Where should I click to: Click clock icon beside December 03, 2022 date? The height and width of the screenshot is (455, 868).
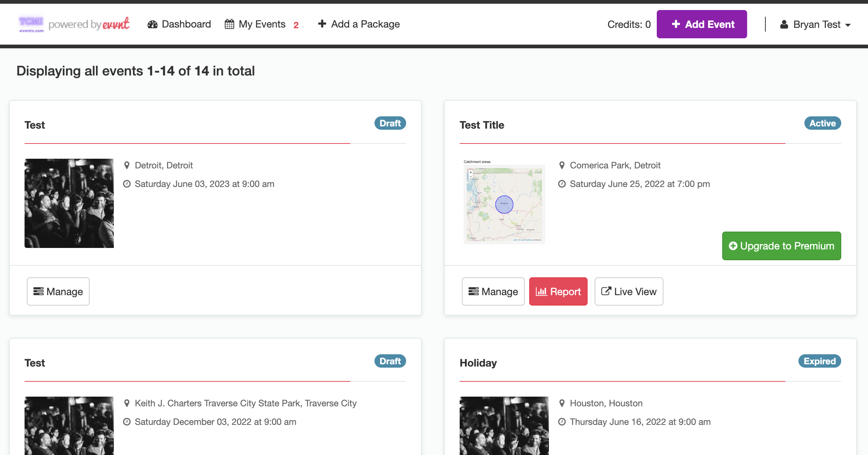tap(127, 422)
